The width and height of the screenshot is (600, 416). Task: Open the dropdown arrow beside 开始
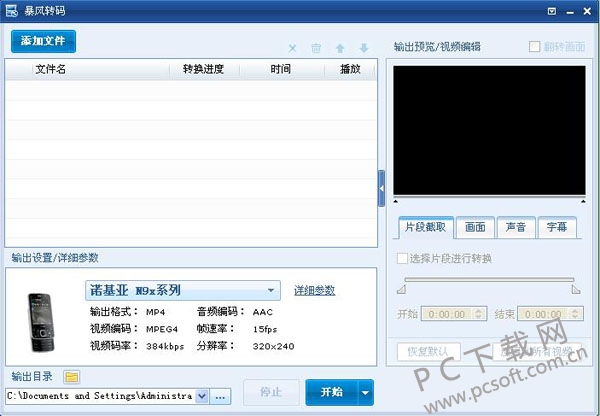pos(365,393)
